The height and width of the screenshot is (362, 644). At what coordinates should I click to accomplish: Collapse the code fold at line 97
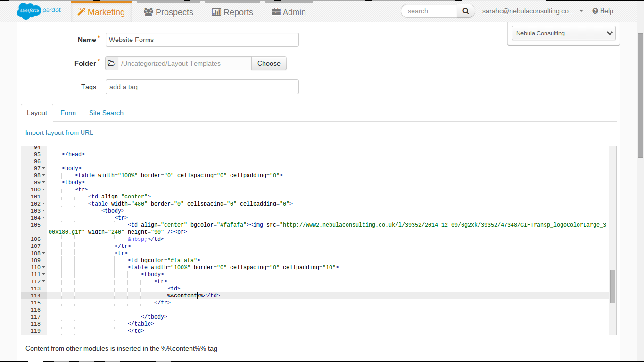[43, 168]
